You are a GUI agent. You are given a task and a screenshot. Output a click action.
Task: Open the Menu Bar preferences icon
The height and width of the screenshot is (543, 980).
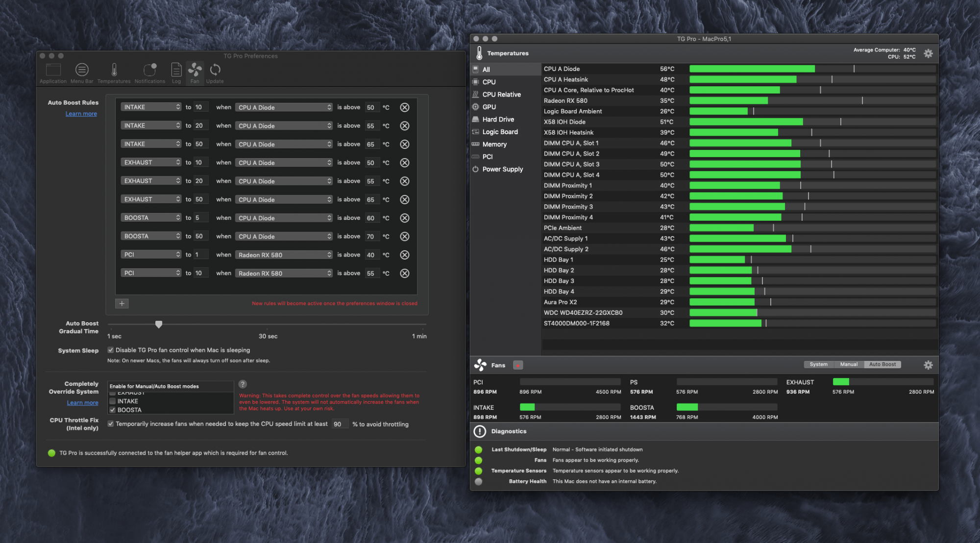point(82,71)
